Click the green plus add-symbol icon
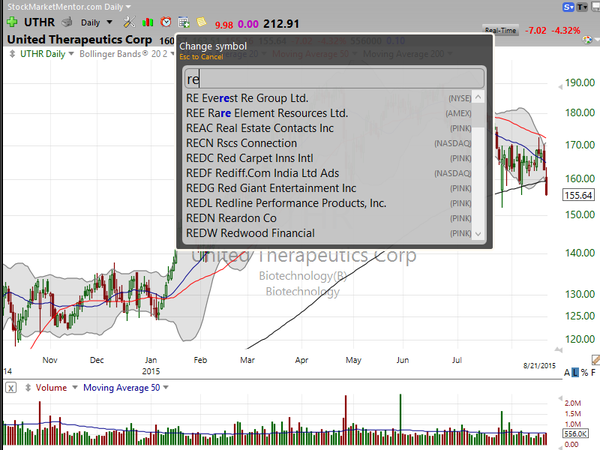The height and width of the screenshot is (450, 600). tap(12, 22)
